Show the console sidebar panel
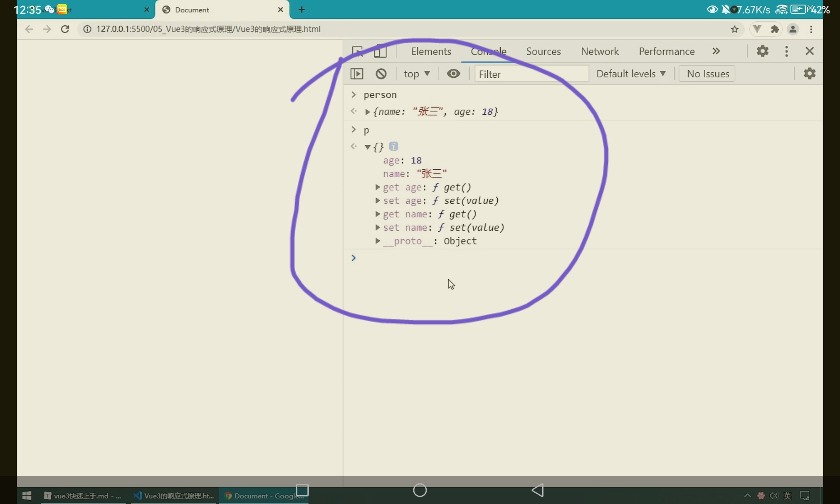Image resolution: width=840 pixels, height=504 pixels. click(357, 74)
